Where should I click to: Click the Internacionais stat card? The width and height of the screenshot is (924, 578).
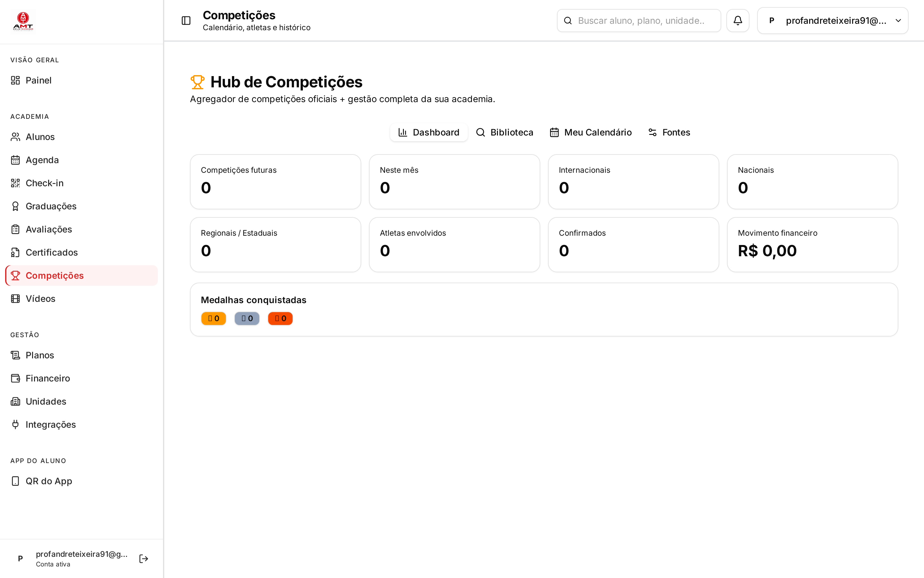(633, 181)
